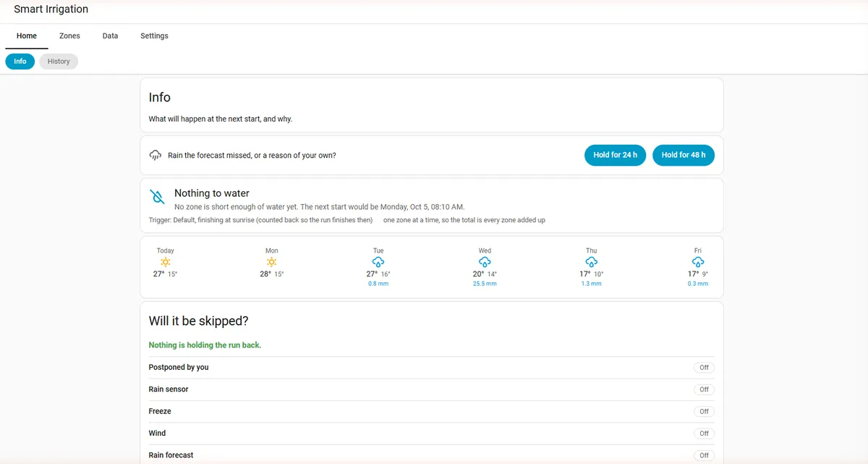Screen dimensions: 868x464
Task: Go to the Settings tab
Action: 154,35
